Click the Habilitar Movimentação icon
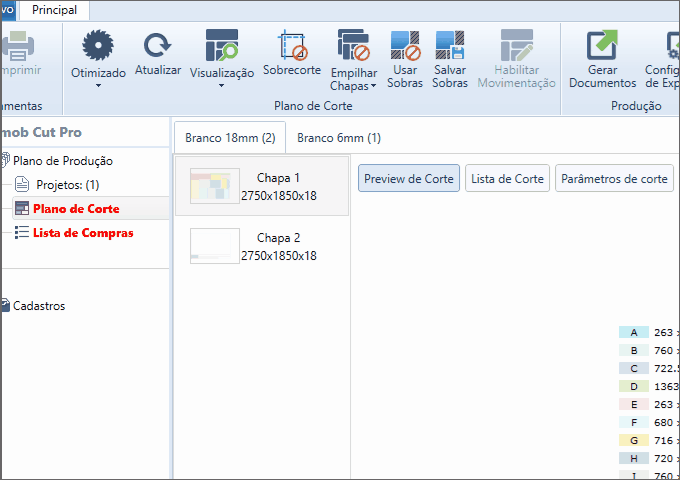The image size is (680, 480). point(517,45)
